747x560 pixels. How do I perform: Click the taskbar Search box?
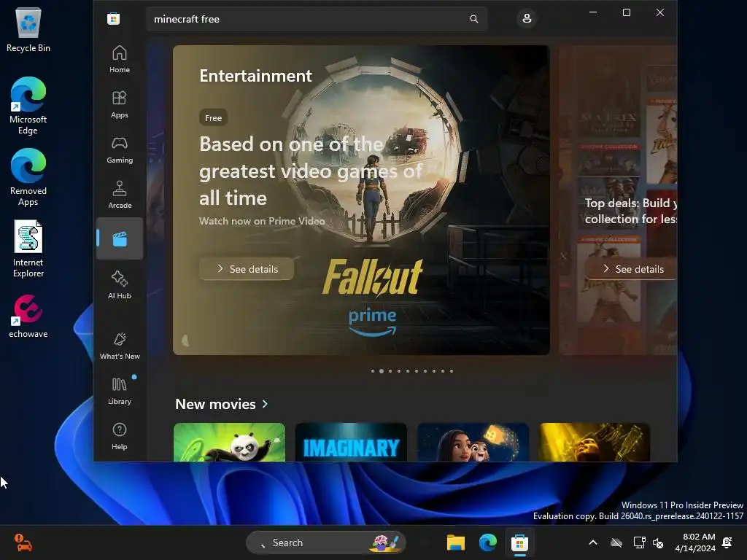326,542
